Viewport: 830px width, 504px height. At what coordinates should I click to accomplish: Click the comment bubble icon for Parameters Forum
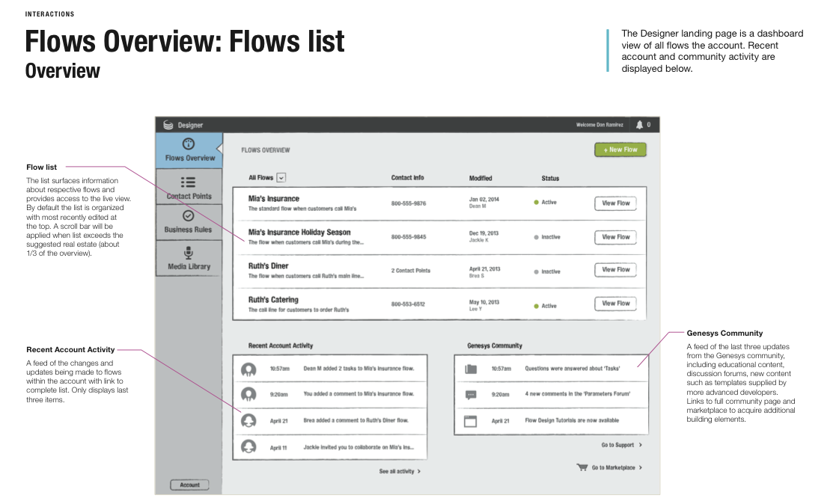(x=471, y=395)
